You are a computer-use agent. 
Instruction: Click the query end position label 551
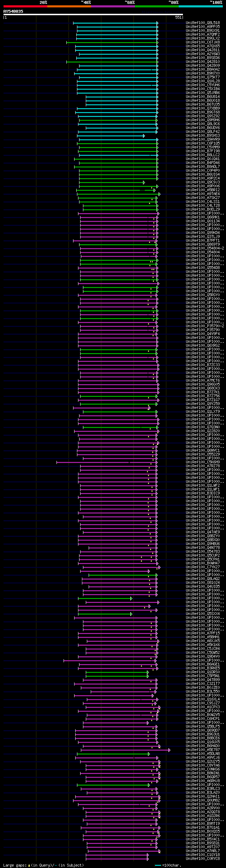click(x=178, y=17)
